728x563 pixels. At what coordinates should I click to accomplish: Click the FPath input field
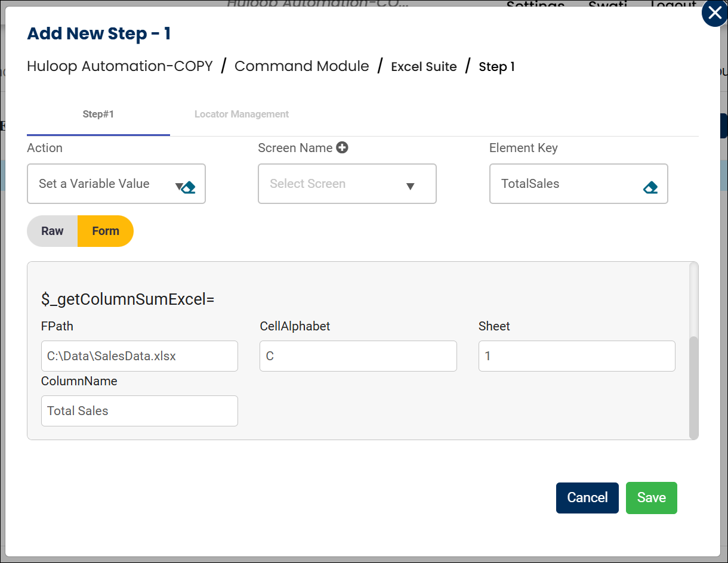(x=139, y=356)
